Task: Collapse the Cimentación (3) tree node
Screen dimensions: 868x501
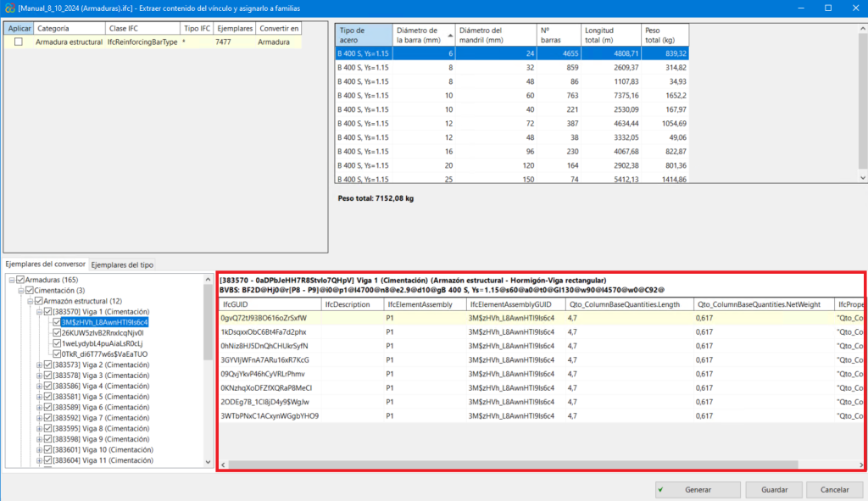Action: (x=21, y=291)
